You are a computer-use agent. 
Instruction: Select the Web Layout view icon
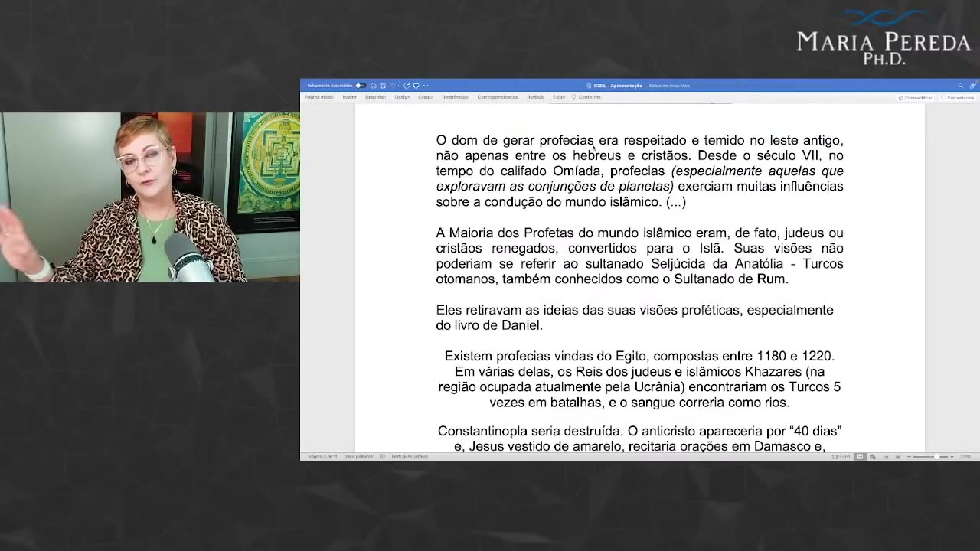point(873,457)
